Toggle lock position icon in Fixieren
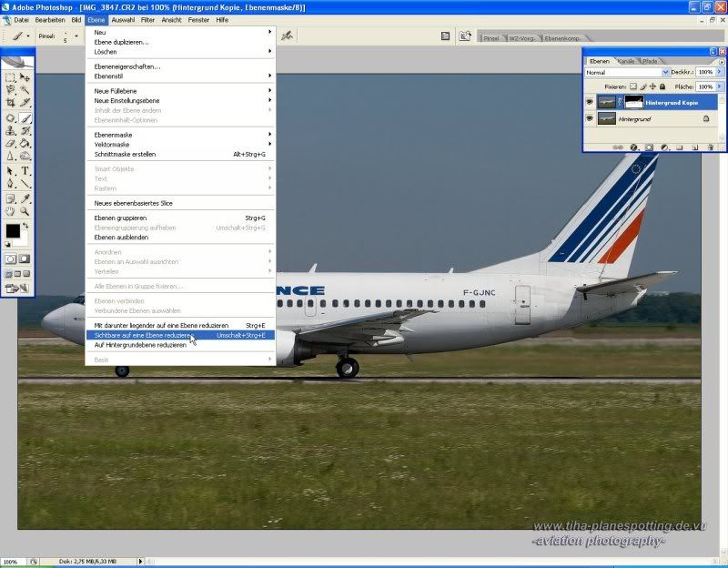 click(x=652, y=86)
